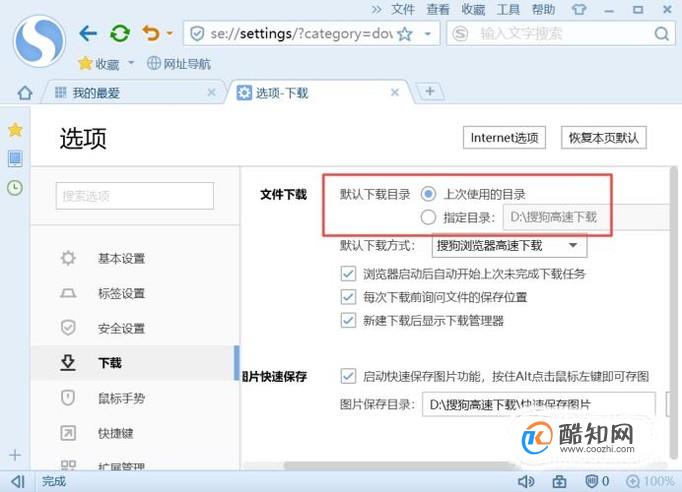This screenshot has width=682, height=492.
Task: Click the speaker mute icon
Action: tap(526, 481)
